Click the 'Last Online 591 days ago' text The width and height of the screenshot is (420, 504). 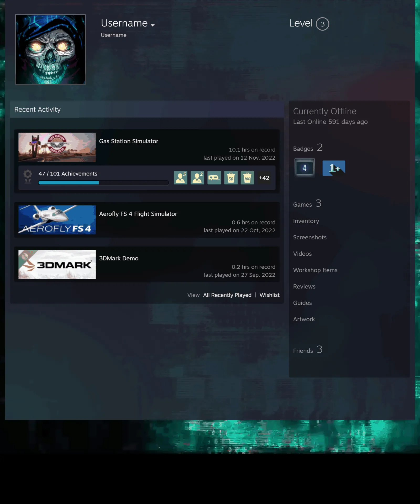pyautogui.click(x=330, y=122)
